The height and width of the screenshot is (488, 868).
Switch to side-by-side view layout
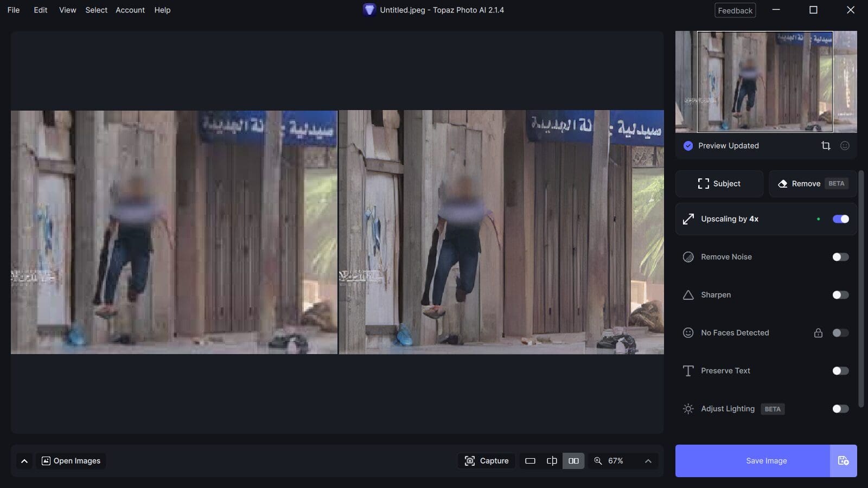[x=573, y=461]
